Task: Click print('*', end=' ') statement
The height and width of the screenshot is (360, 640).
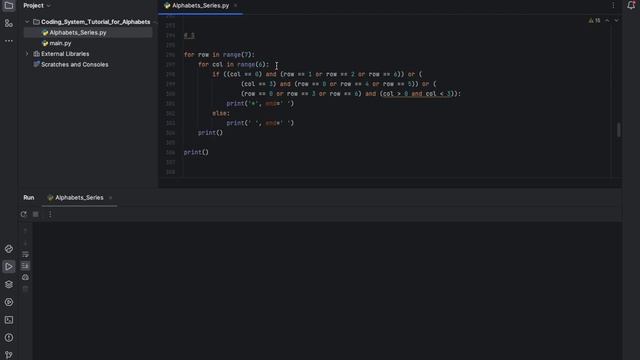Action: (260, 104)
